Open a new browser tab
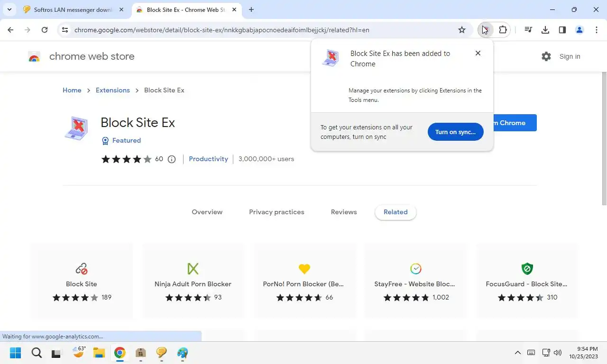Image resolution: width=607 pixels, height=364 pixels. tap(251, 9)
